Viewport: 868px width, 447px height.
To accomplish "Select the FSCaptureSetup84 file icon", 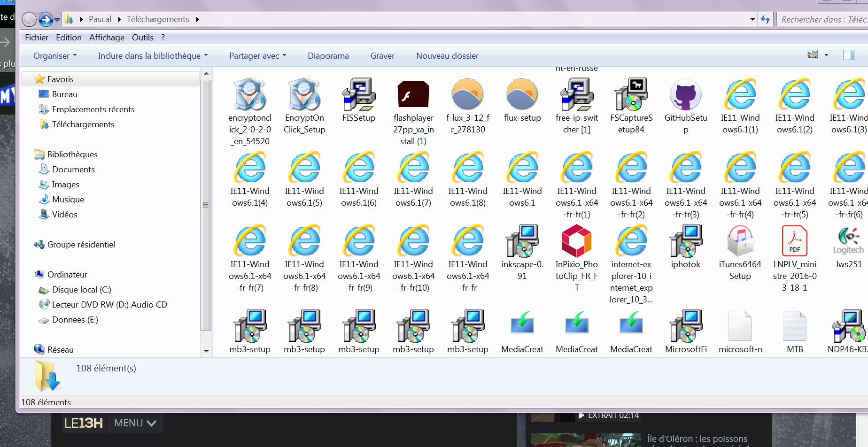I will coord(631,94).
